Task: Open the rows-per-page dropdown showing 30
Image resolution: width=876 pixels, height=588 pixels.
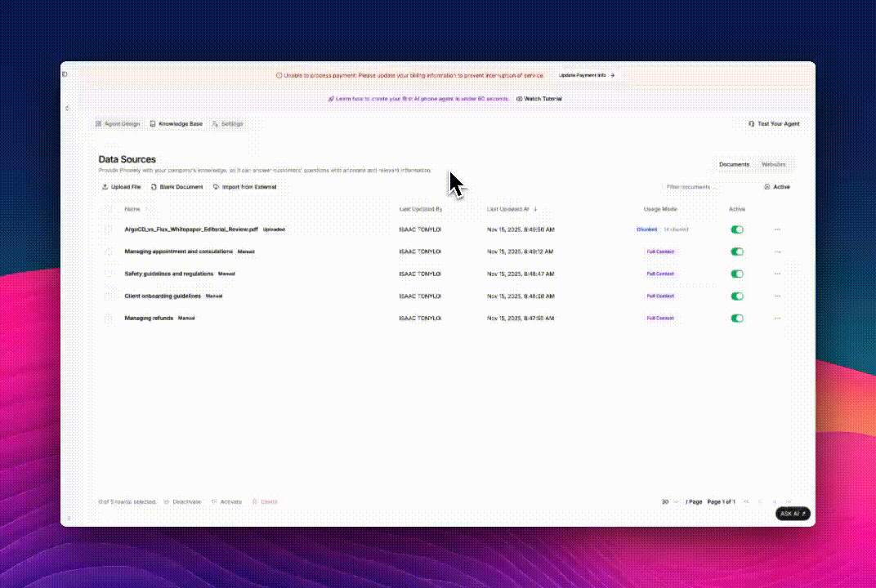Action: coord(667,501)
